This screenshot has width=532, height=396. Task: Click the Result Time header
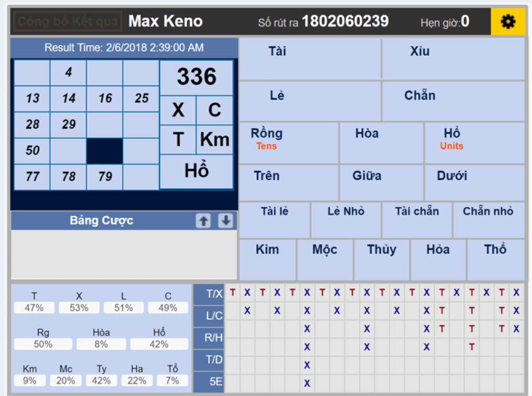click(124, 47)
